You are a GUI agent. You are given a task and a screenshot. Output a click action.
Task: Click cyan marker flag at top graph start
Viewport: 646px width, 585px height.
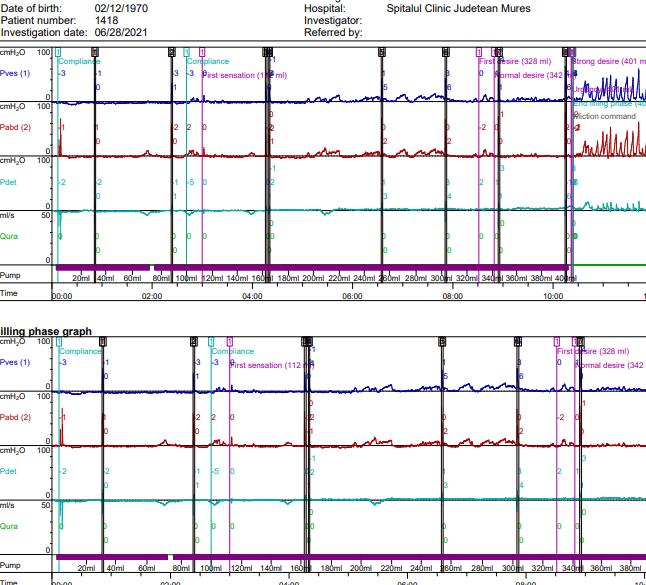click(58, 52)
